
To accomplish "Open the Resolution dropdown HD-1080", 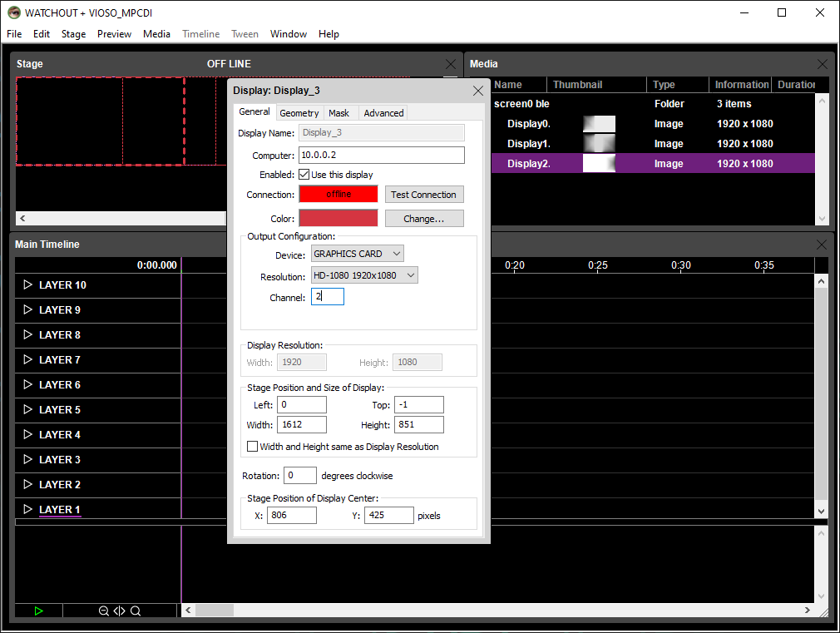I will point(364,275).
